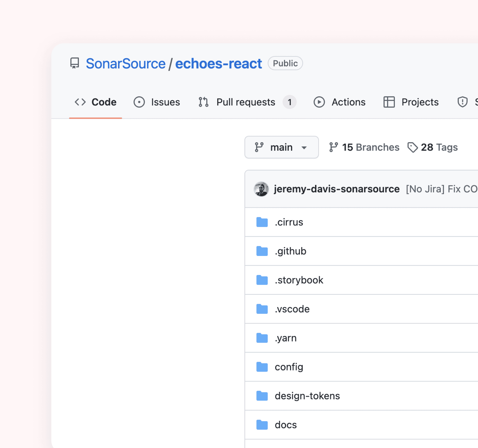Open the .github folder

[290, 251]
